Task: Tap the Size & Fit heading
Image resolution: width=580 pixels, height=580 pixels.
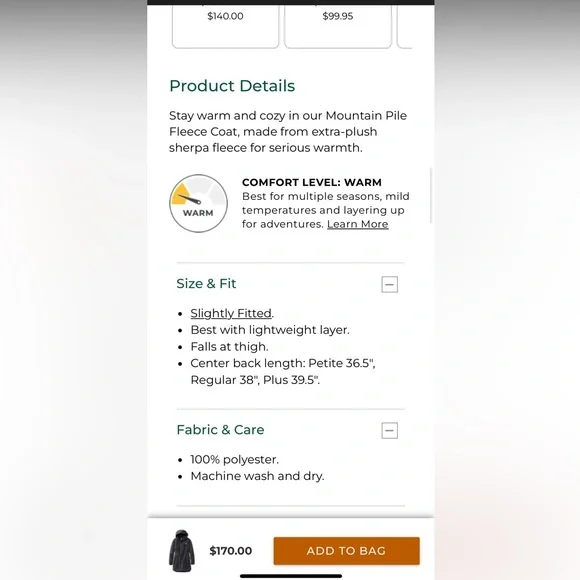Action: click(x=206, y=284)
